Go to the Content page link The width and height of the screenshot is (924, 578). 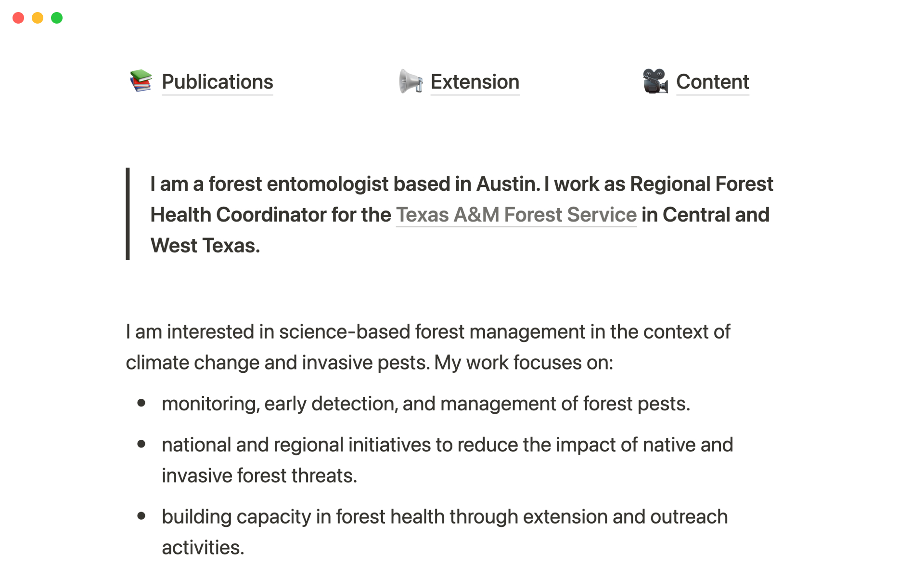point(712,82)
